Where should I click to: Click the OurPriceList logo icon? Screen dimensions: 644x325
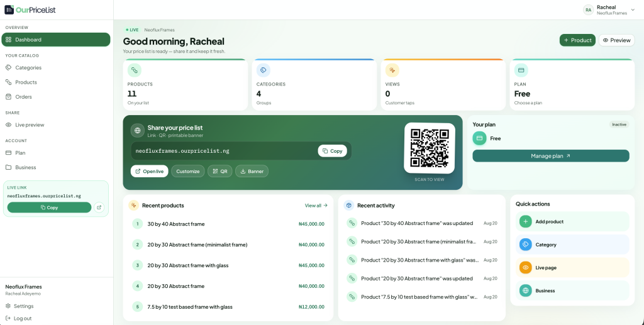(x=9, y=10)
